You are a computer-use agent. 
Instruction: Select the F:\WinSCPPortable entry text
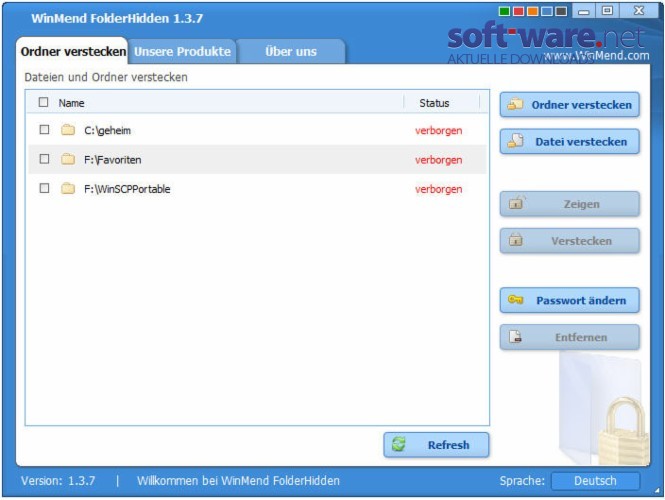pos(127,189)
